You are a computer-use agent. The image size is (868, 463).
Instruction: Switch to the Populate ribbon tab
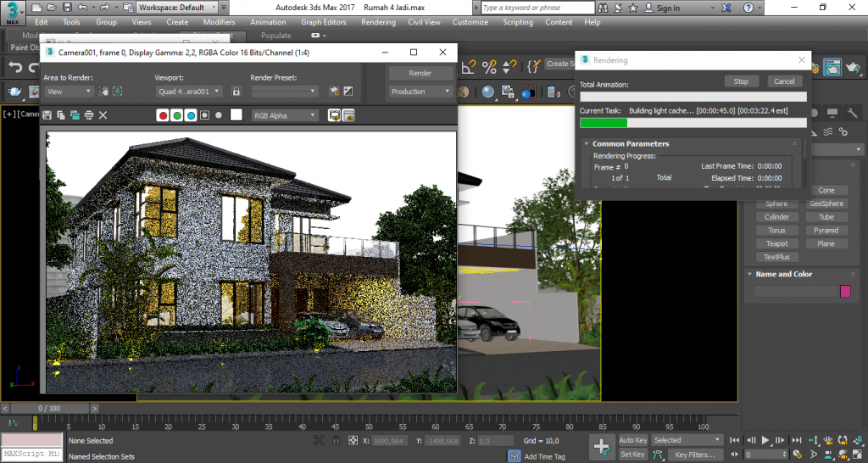[x=275, y=35]
